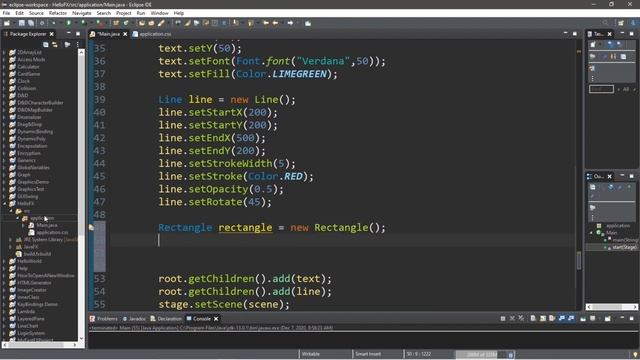
Task: Select start(Stage) in Outline view
Action: (x=620, y=247)
